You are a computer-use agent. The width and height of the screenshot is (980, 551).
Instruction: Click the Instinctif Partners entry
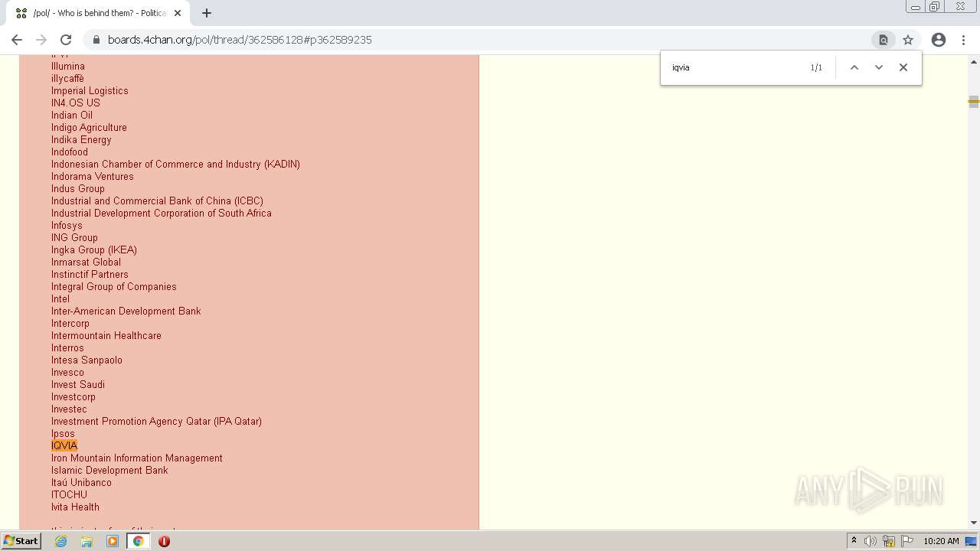(90, 274)
